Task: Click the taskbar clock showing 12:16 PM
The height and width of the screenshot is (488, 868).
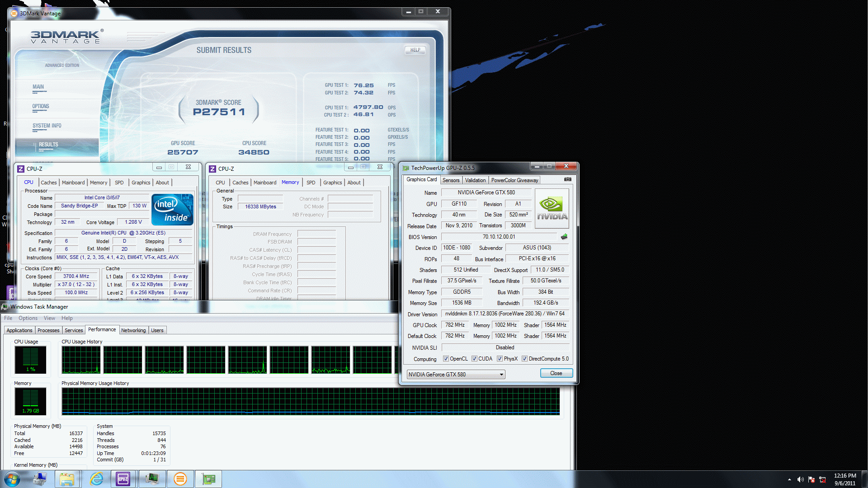Action: pyautogui.click(x=845, y=479)
